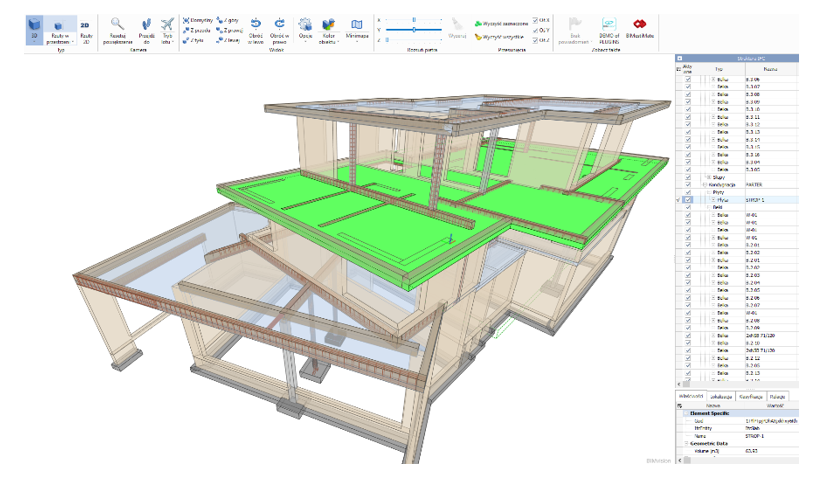Click the Przejdź do footsteps icon
Viewport: 827px width, 478px height.
(x=146, y=27)
